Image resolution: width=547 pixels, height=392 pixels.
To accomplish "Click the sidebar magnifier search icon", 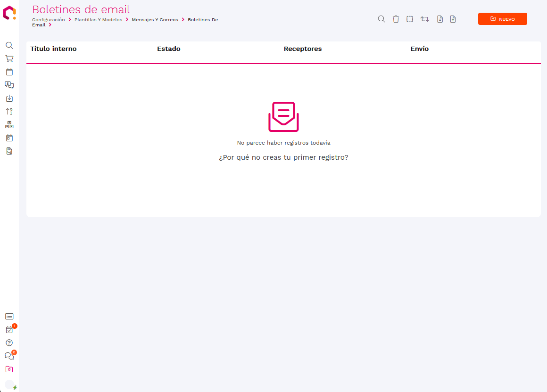I will click(x=9, y=46).
